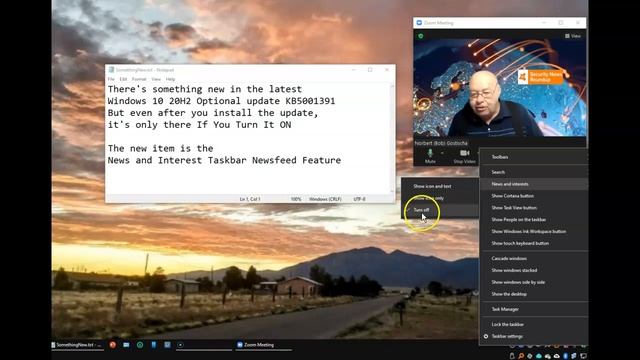The image size is (640, 360).
Task: Open red circular app on taskbar
Action: point(113,345)
